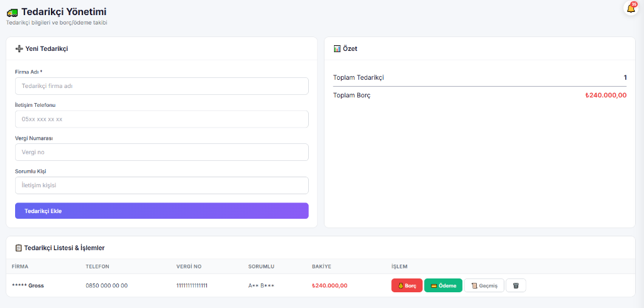
Task: Focus the Firma Adı input field
Action: coord(162,86)
